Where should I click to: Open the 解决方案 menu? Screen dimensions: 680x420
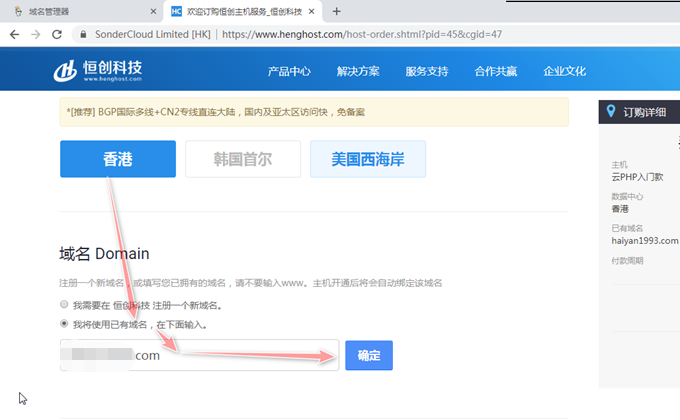(x=358, y=71)
